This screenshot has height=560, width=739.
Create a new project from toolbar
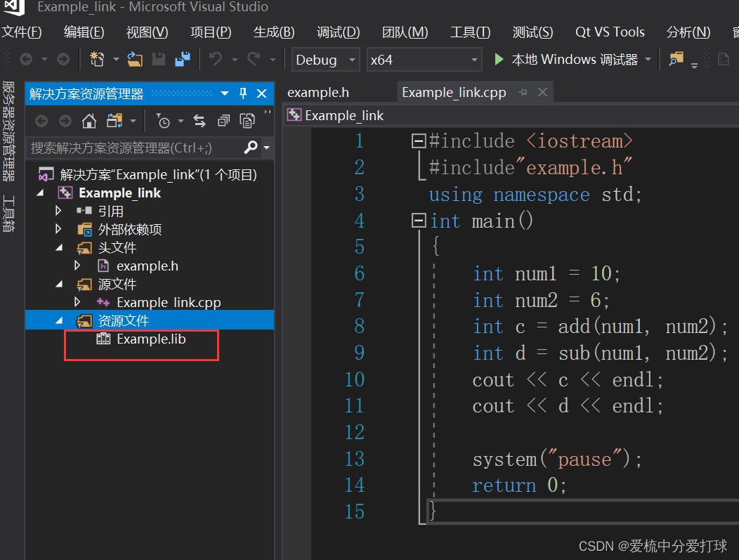[x=97, y=60]
